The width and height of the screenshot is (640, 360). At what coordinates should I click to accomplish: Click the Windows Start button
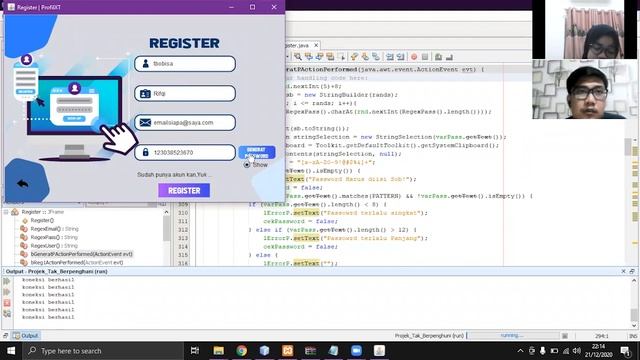(11, 351)
